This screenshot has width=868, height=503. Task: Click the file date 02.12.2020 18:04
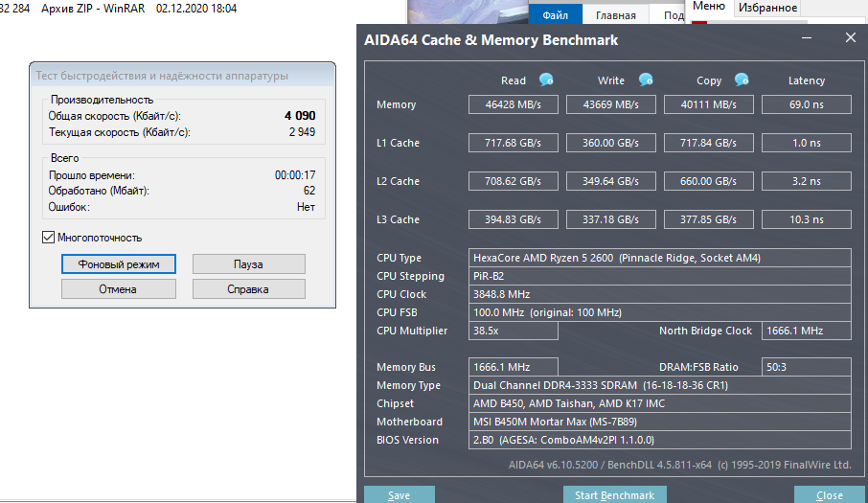[196, 9]
